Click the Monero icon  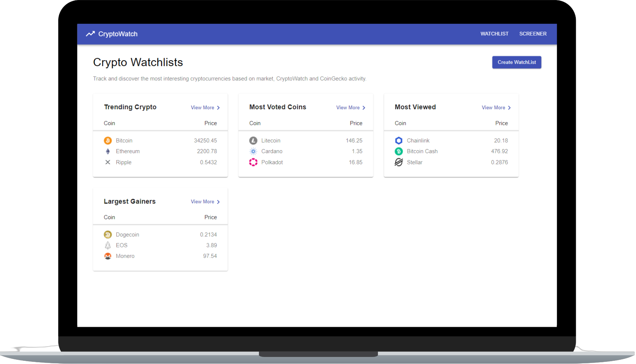tap(108, 256)
